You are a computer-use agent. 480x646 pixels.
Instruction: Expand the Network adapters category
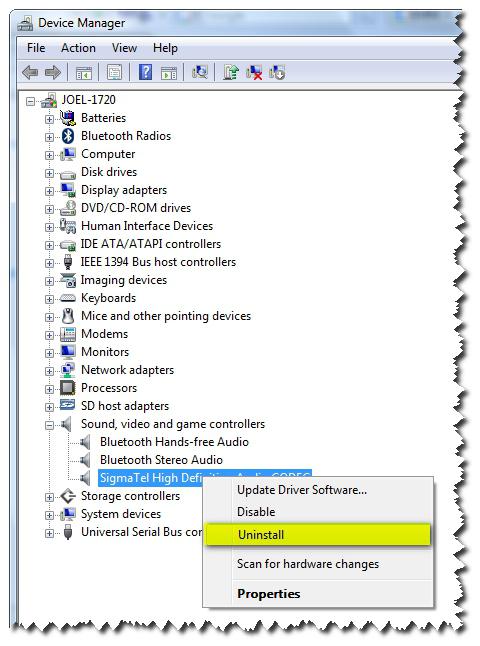pos(49,371)
